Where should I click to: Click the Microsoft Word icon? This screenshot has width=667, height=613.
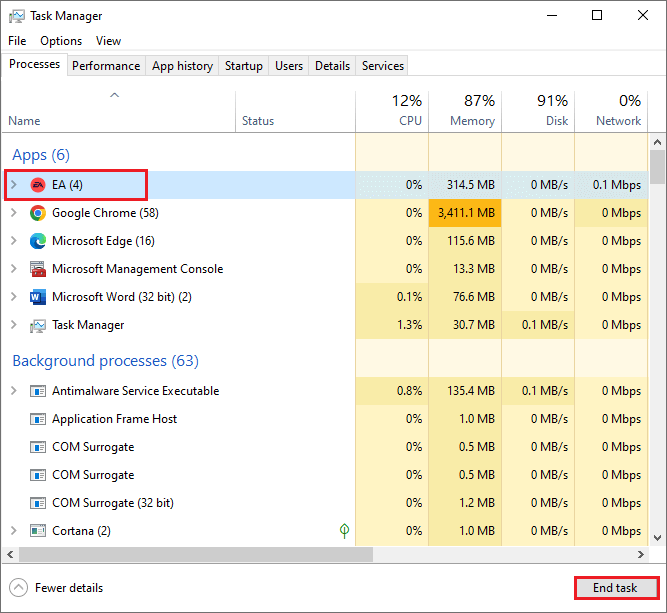(38, 297)
